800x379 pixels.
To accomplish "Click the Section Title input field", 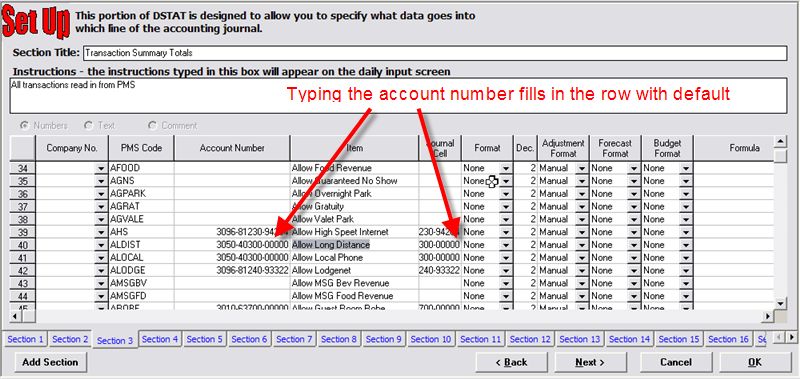I will [435, 53].
